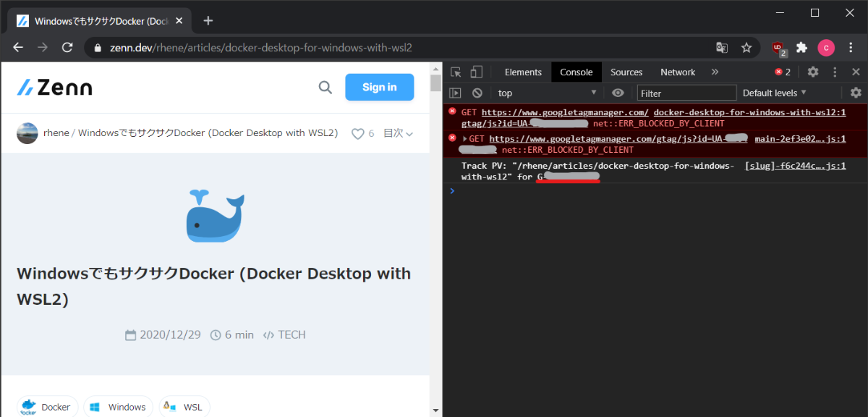Expand the second GET error
This screenshot has height=417, width=868.
coord(465,139)
